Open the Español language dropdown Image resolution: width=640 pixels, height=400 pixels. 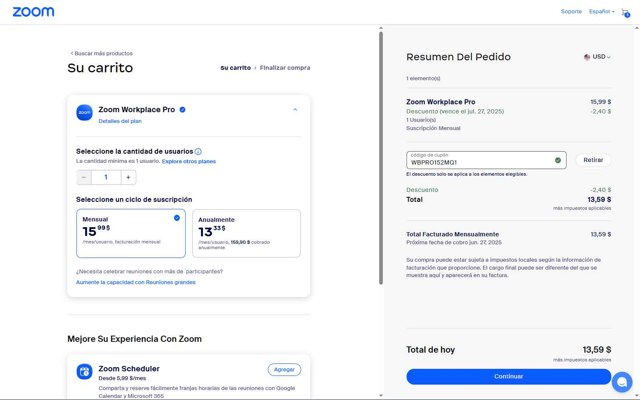click(x=601, y=12)
